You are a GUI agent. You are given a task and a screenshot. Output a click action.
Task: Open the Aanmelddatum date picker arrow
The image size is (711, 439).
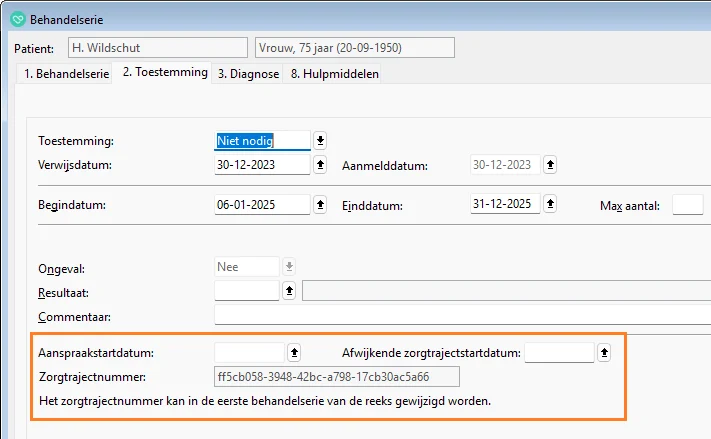point(550,165)
